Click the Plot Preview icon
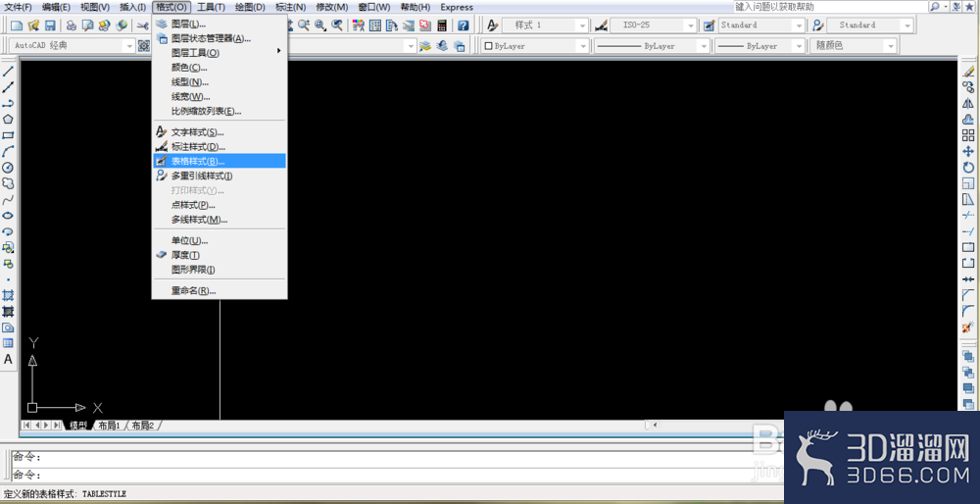Screen dimensions: 980x504 [88, 25]
